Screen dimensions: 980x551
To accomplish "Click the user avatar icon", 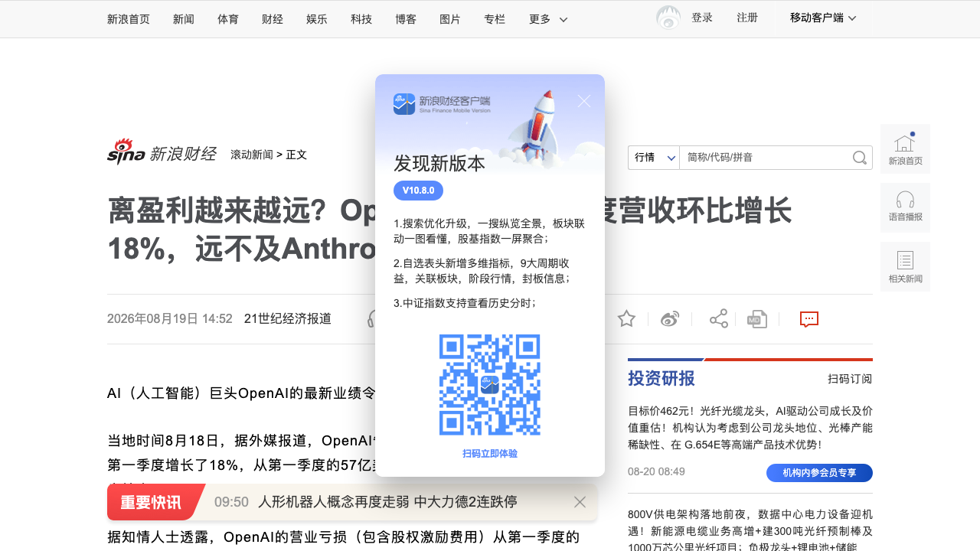I will pyautogui.click(x=668, y=18).
